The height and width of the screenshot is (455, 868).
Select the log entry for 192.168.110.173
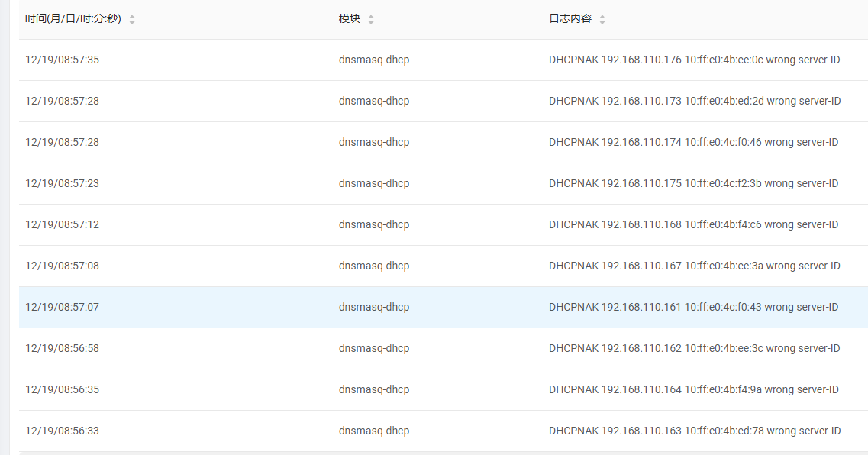pyautogui.click(x=694, y=102)
